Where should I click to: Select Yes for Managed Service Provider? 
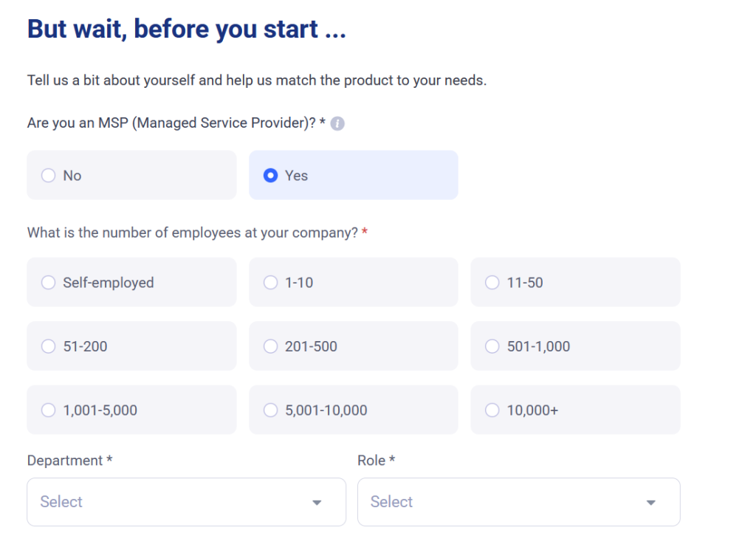tap(271, 176)
